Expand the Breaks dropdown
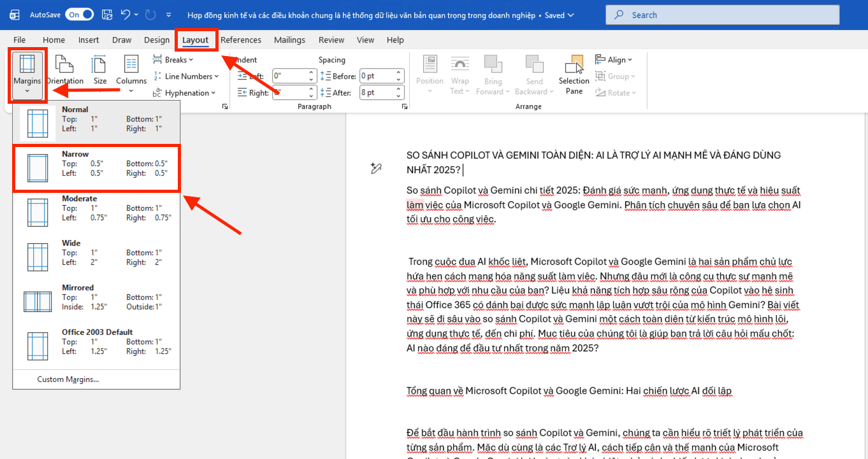Viewport: 868px width, 459px height. tap(173, 60)
